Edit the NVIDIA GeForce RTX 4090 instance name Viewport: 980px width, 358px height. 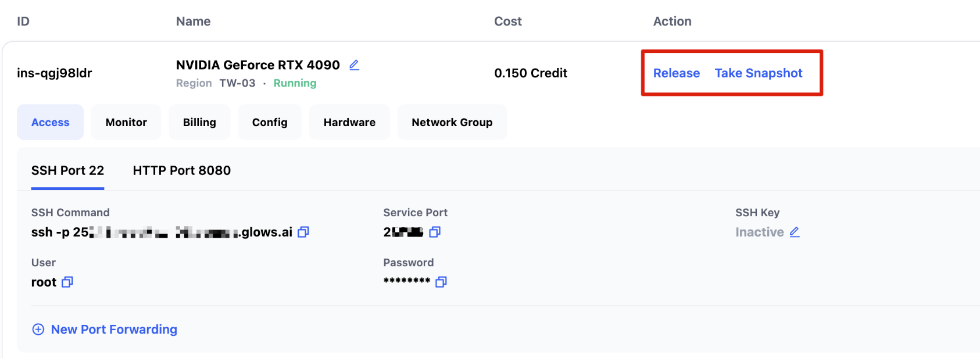(354, 65)
